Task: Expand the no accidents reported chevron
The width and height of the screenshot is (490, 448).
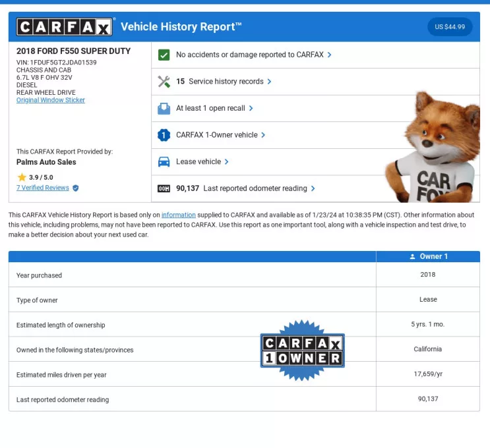Action: click(330, 55)
